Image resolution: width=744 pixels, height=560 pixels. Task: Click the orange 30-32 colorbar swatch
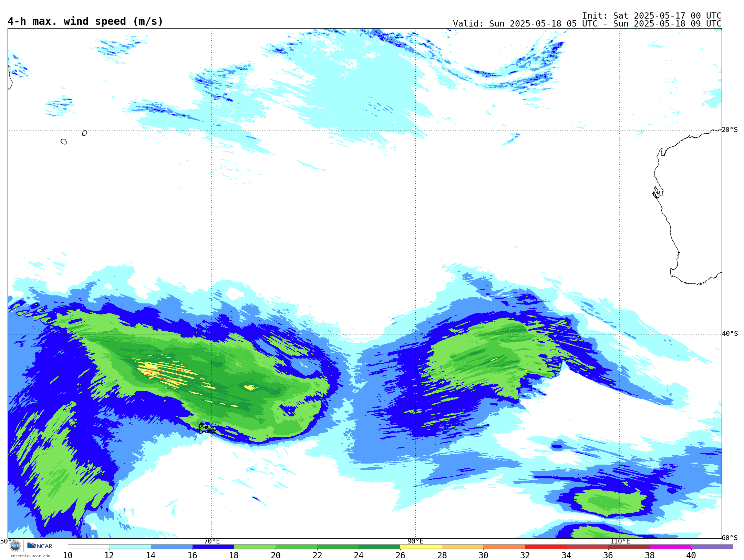click(504, 547)
